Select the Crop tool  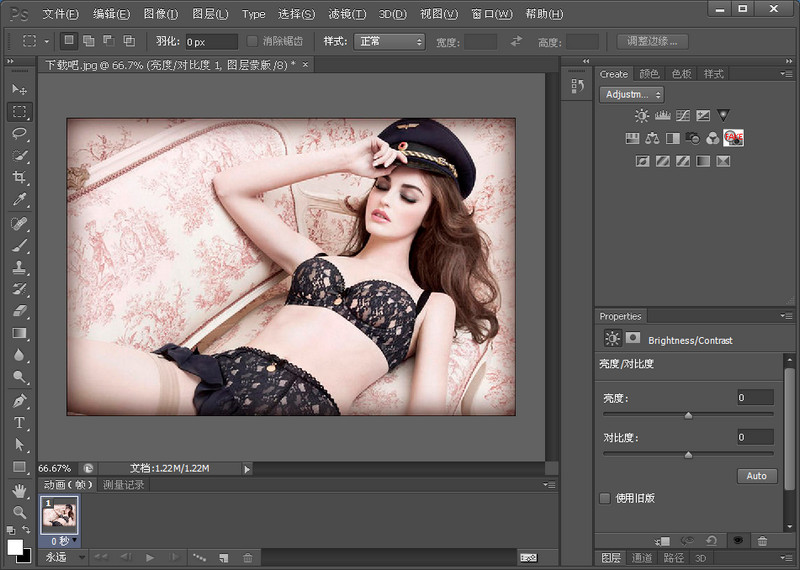coord(19,177)
